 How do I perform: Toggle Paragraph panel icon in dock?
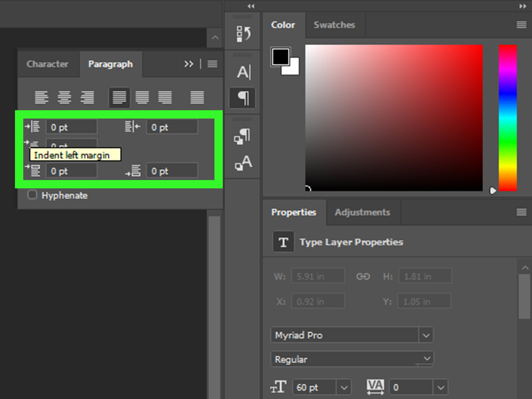click(242, 98)
